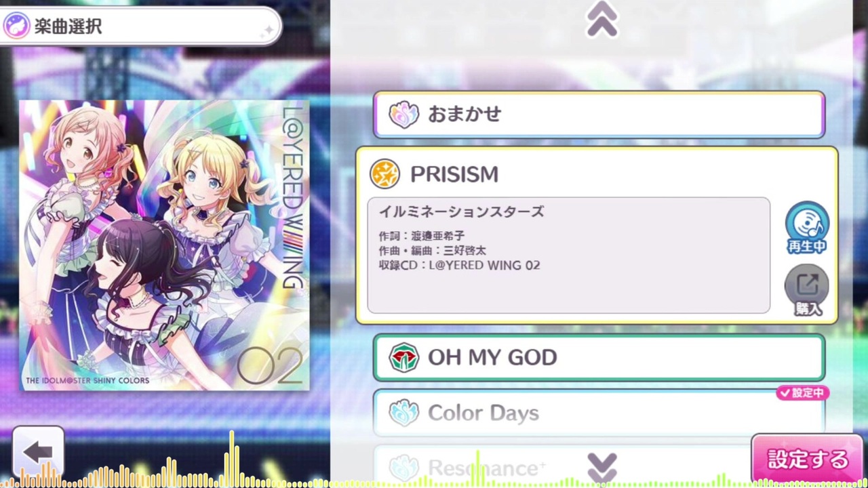Click the おまかせ flower icon
The width and height of the screenshot is (868, 488).
click(x=403, y=114)
